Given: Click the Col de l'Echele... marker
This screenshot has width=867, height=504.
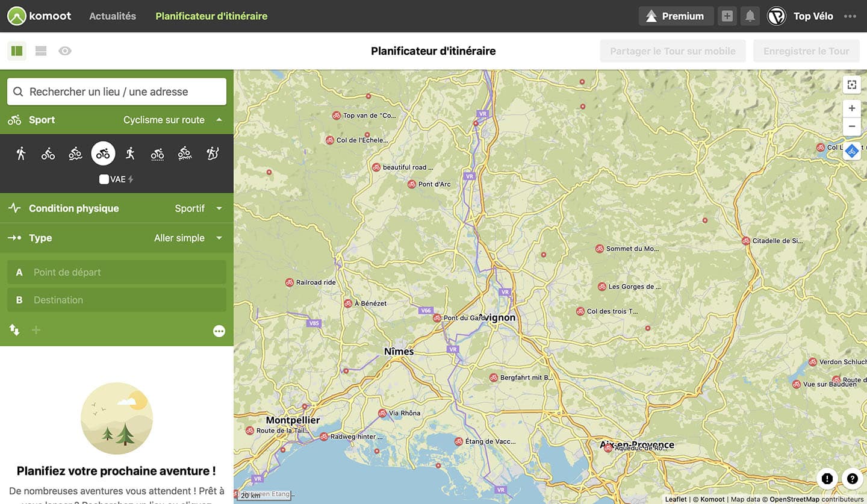Looking at the screenshot, I should [x=330, y=140].
